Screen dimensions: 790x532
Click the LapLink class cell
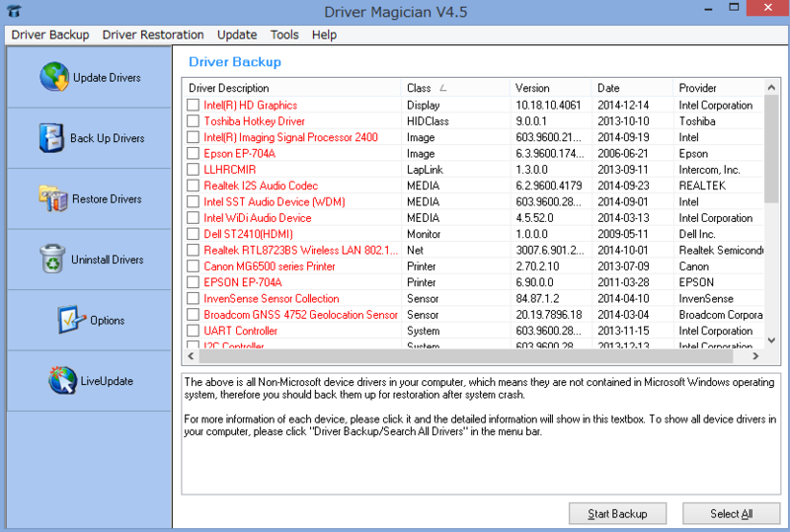point(426,170)
